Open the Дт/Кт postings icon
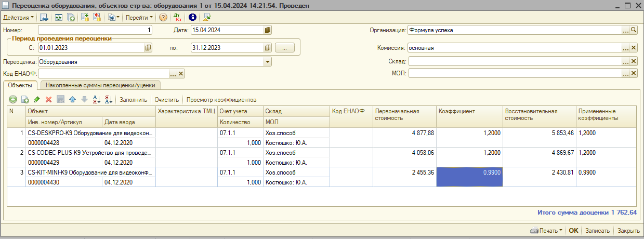This screenshot has width=644, height=239. pos(177,17)
